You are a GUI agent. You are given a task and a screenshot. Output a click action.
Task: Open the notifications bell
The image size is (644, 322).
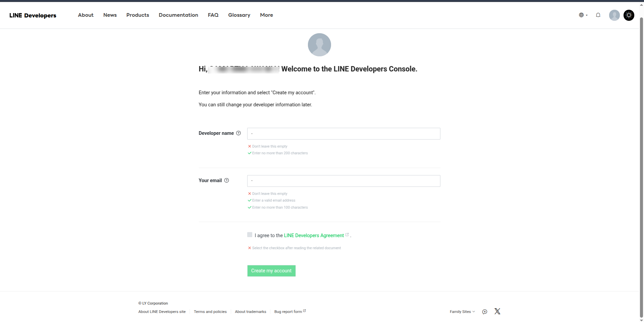tap(598, 15)
